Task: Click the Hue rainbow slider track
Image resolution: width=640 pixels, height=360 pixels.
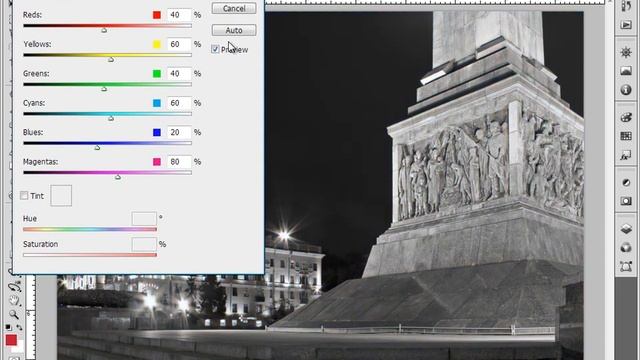Action: pyautogui.click(x=90, y=229)
